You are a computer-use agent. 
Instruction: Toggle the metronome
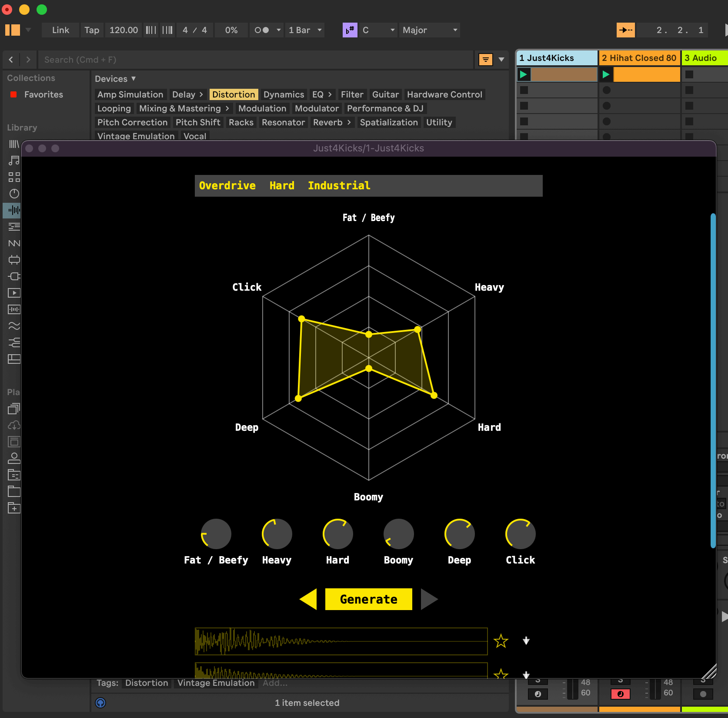pos(263,30)
